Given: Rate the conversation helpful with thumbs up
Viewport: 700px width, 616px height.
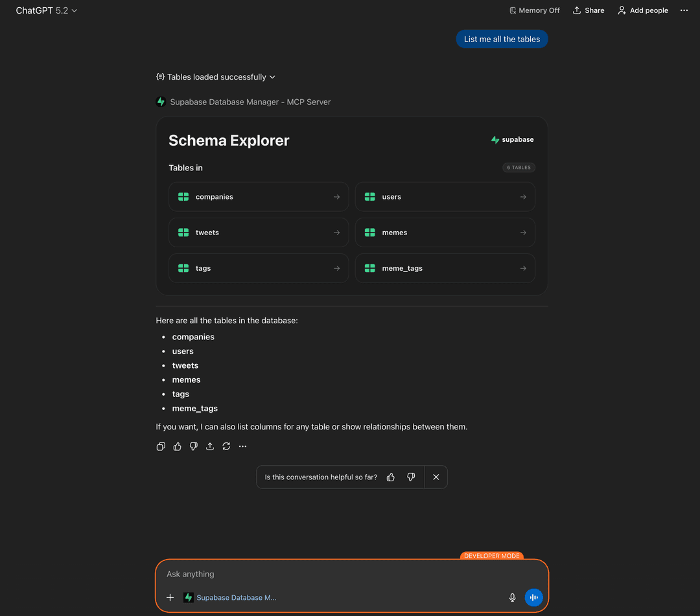Looking at the screenshot, I should 390,477.
